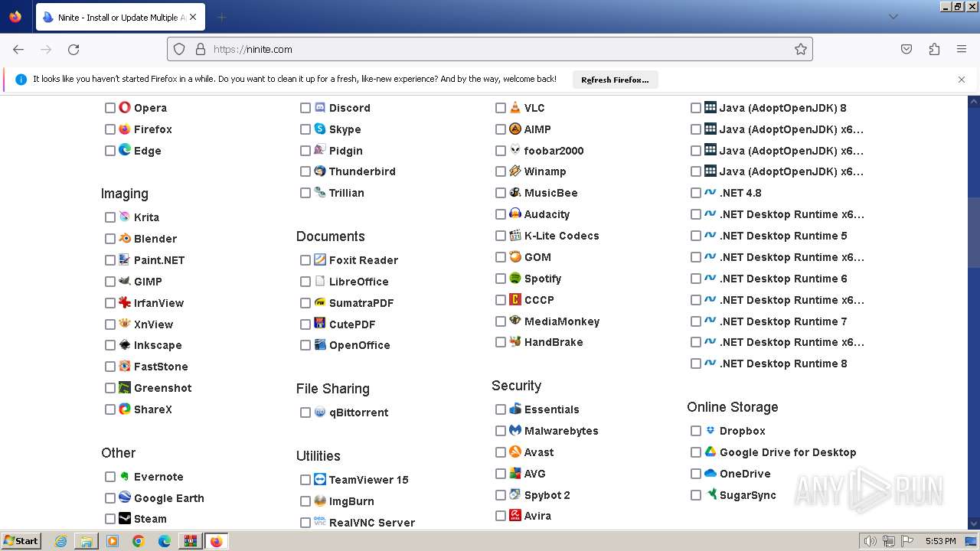
Task: Open the Chrome icon in the taskbar
Action: [x=139, y=541]
